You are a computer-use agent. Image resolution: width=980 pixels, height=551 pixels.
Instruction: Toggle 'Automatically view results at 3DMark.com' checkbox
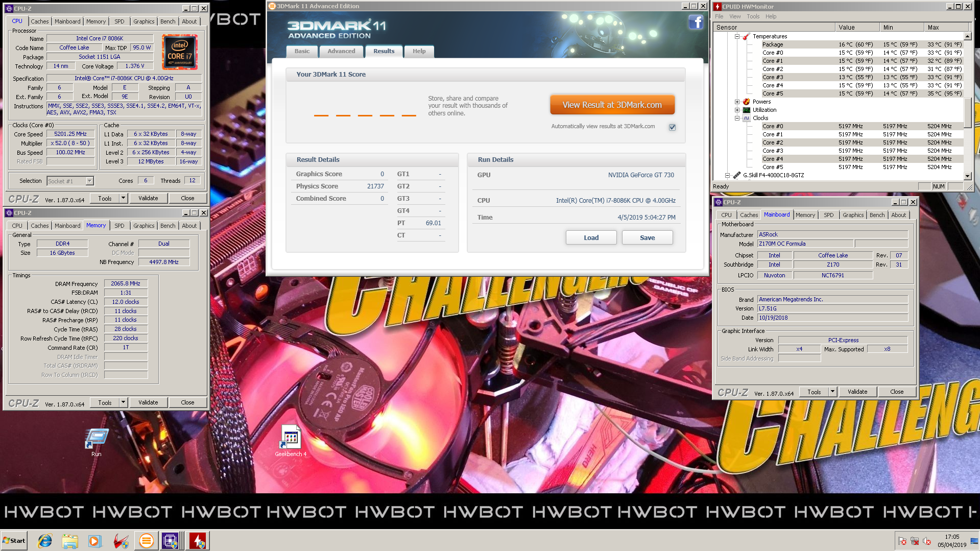[x=672, y=127]
